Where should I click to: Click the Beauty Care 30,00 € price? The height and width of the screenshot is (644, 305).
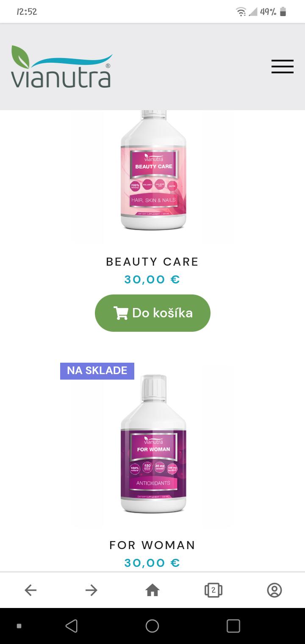(x=152, y=280)
